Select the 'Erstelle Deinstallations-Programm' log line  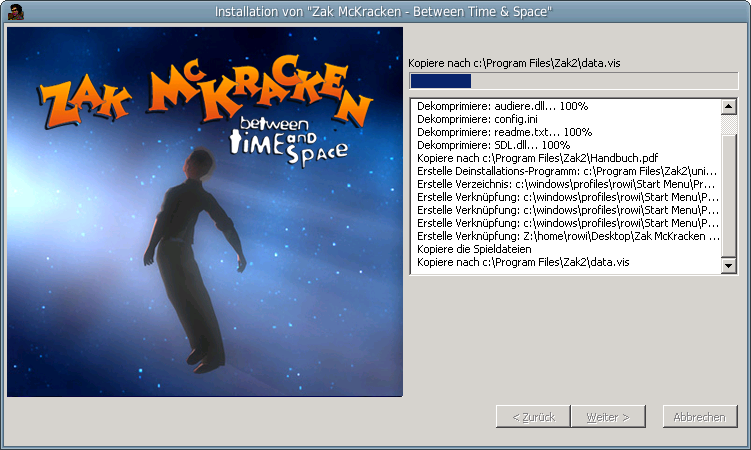pos(567,171)
